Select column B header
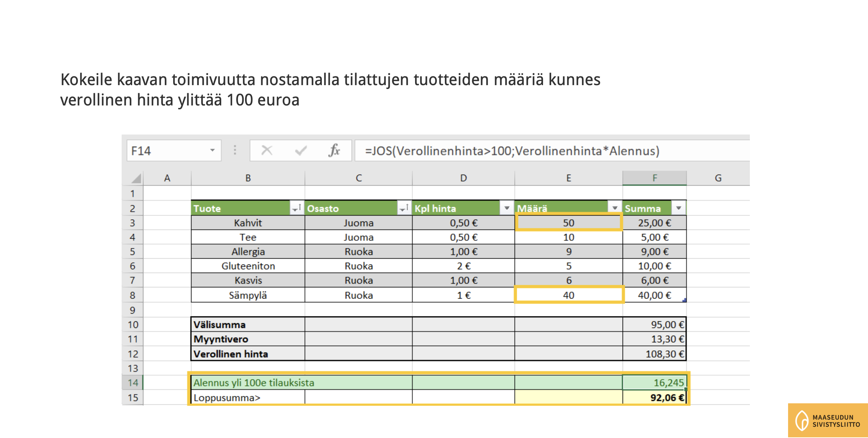The width and height of the screenshot is (868, 438). coord(248,178)
